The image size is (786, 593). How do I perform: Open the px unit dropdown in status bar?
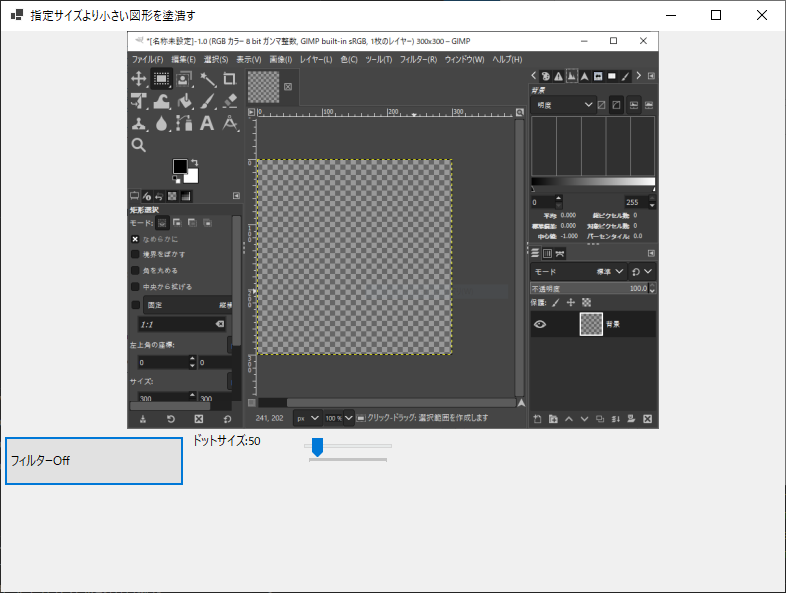307,417
